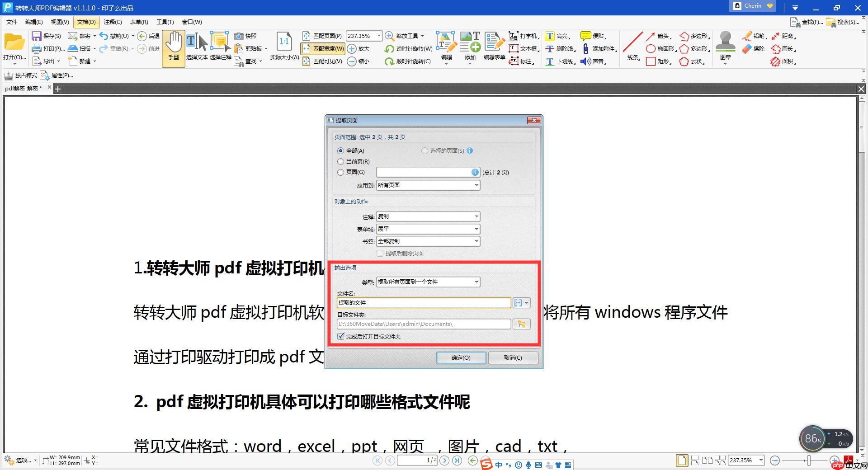Select the 矩形 rectangle shape tool
This screenshot has height=470, width=868.
click(659, 61)
